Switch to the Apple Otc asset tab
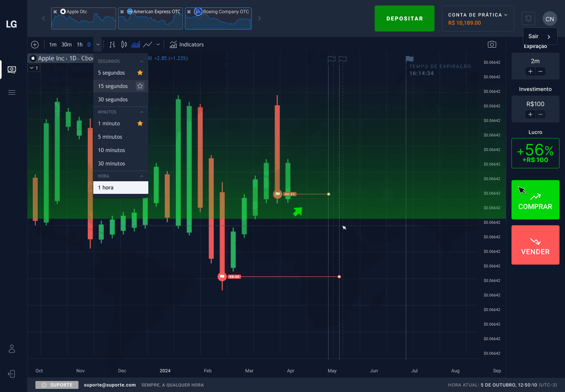The image size is (565, 392). click(83, 18)
